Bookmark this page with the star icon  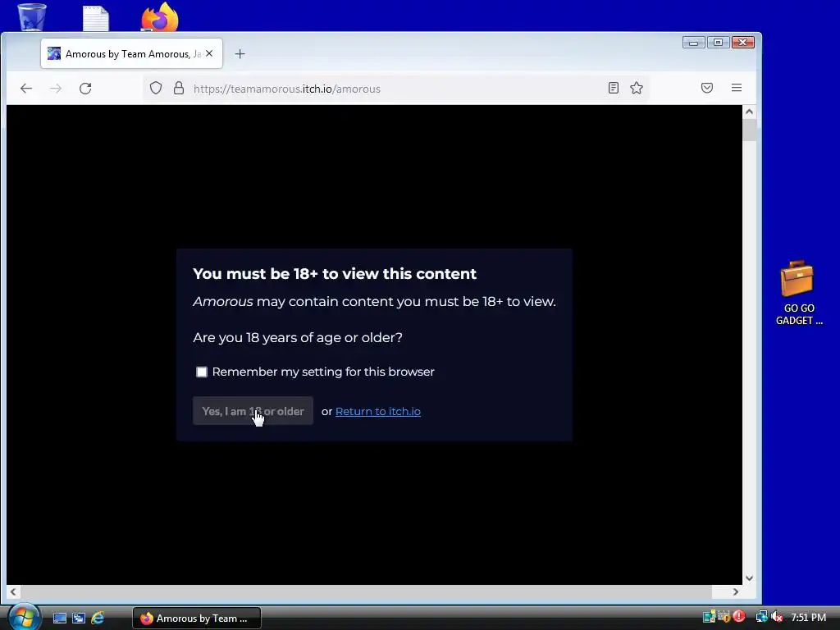pos(637,88)
